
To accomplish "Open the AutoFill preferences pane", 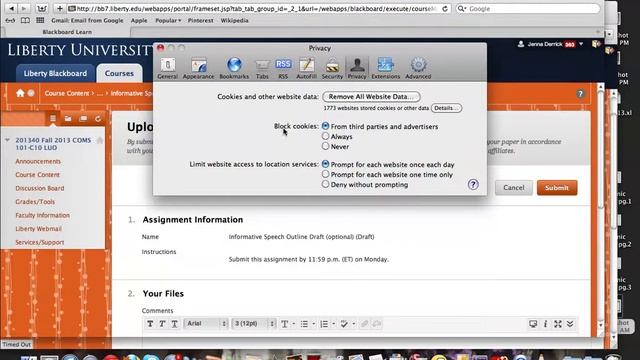I will coord(307,68).
